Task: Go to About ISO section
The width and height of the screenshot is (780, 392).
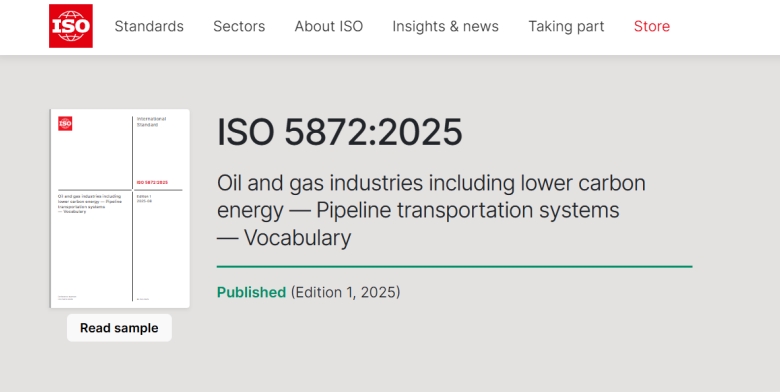Action: [329, 26]
